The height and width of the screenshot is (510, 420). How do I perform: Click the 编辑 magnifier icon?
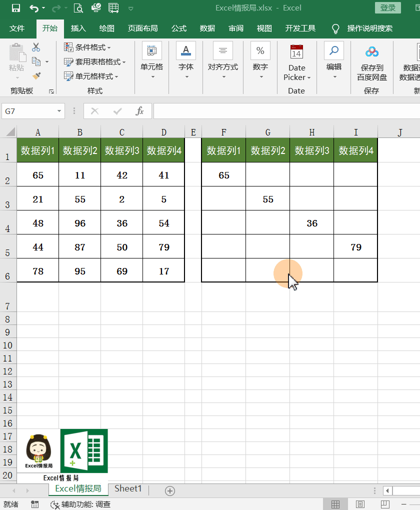(x=334, y=50)
